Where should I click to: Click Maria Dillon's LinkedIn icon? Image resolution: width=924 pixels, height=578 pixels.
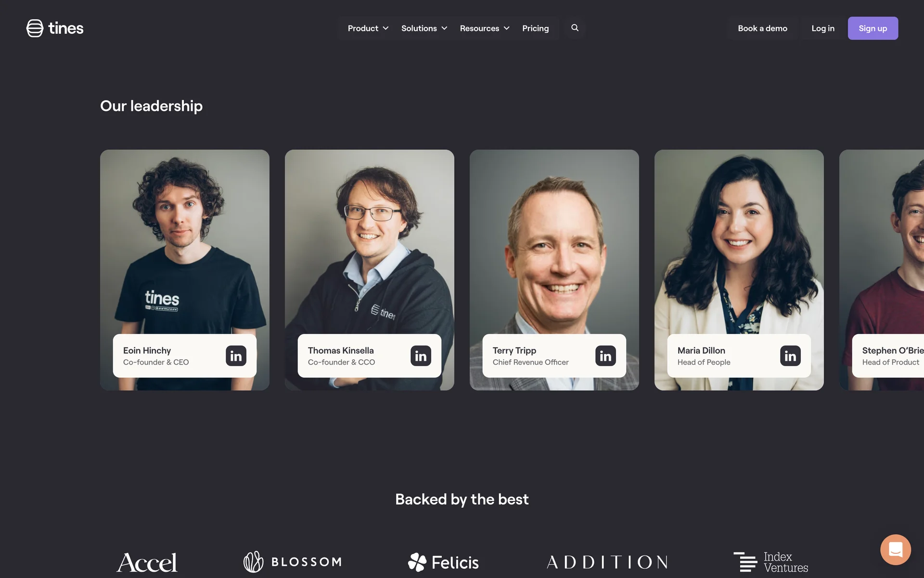click(790, 356)
